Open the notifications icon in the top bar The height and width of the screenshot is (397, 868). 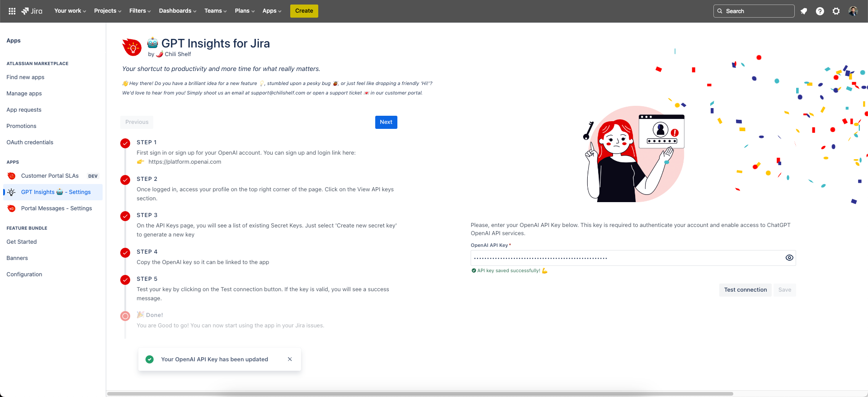(804, 11)
